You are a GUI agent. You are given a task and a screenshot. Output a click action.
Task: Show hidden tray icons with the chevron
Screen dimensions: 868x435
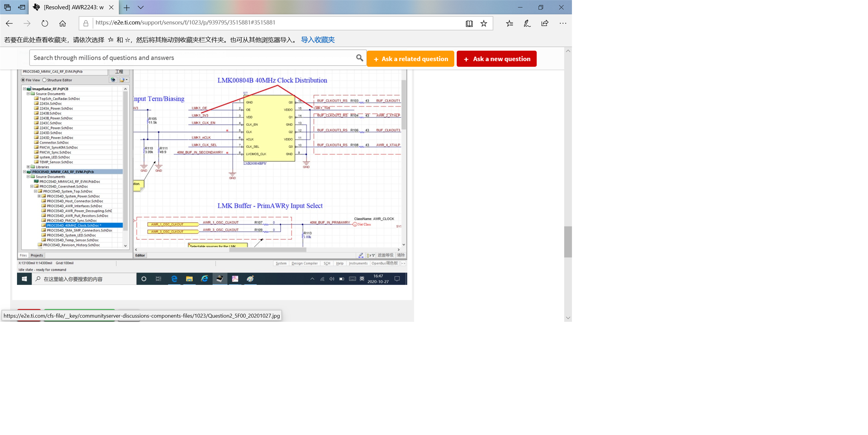312,279
